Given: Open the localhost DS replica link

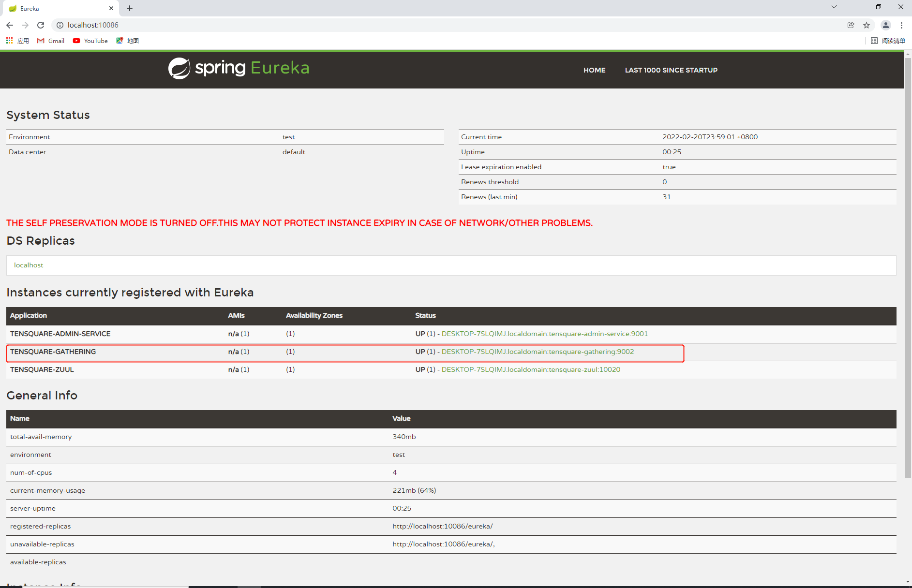Looking at the screenshot, I should coord(29,265).
